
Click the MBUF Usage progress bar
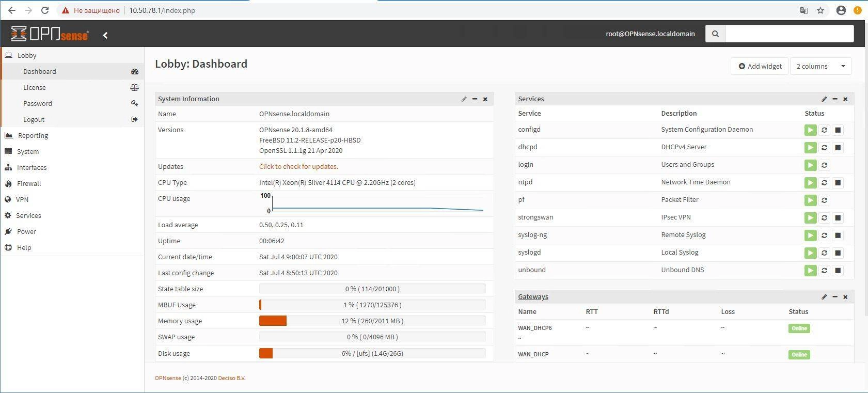click(372, 305)
